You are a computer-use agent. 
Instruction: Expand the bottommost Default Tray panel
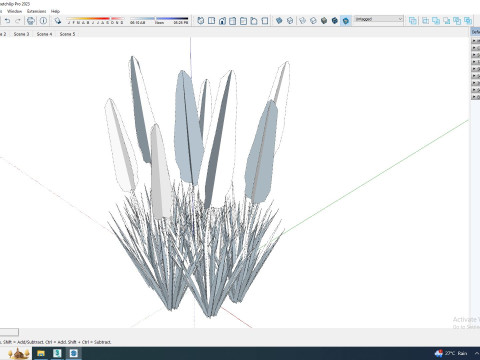pos(476,97)
